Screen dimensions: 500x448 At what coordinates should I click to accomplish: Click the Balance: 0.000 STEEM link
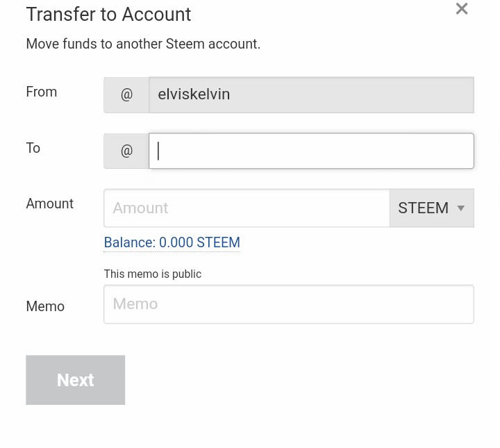pos(172,242)
